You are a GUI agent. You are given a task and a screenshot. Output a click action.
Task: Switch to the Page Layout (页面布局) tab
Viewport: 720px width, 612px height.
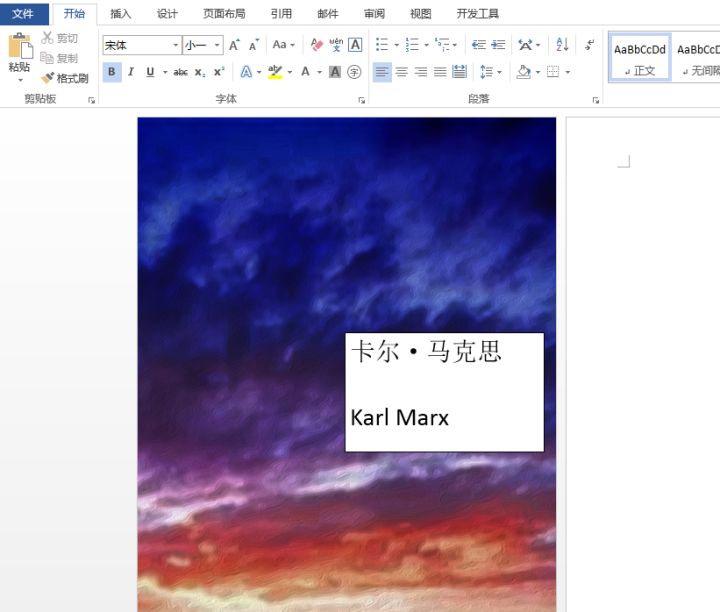pyautogui.click(x=224, y=14)
